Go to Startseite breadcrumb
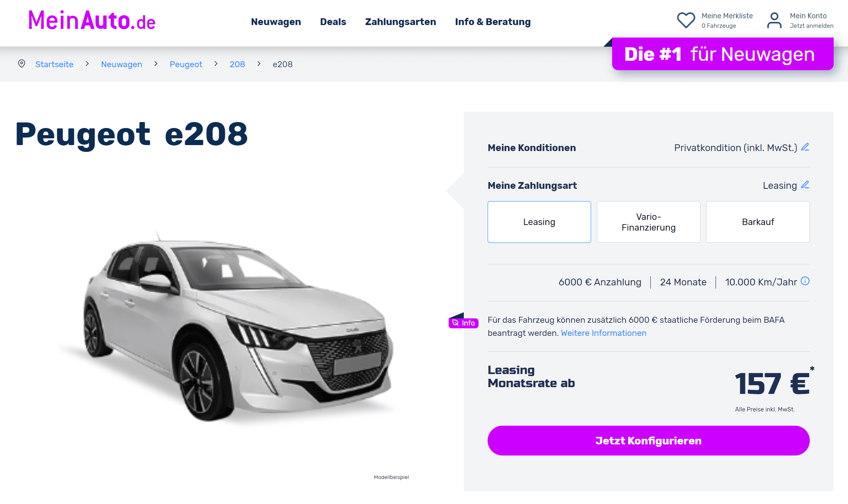 coord(54,64)
